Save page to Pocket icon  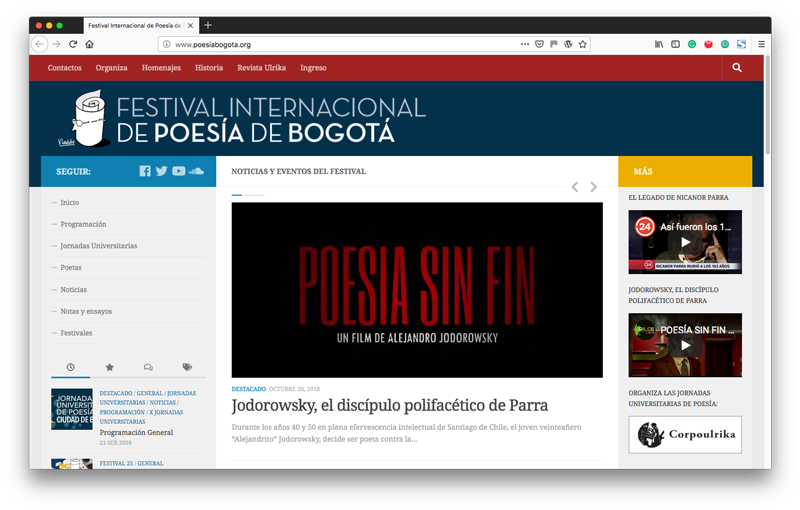(539, 44)
